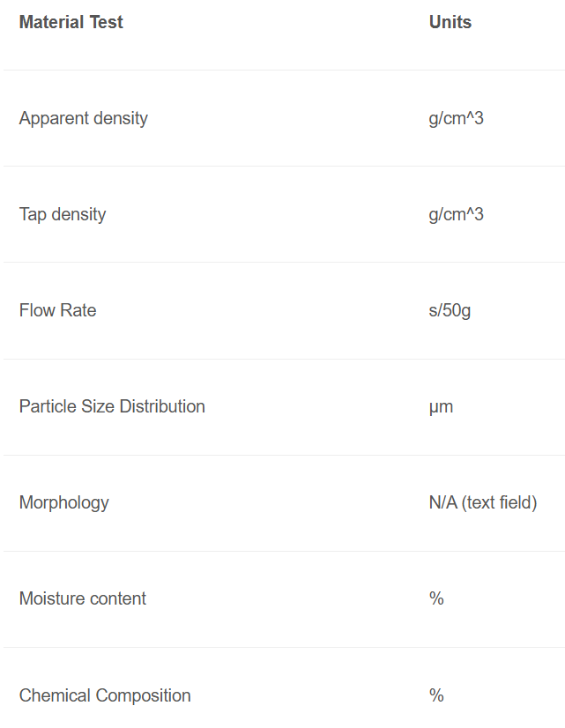Click the Material Test column header
Screen dimensions: 565x728
click(x=71, y=22)
